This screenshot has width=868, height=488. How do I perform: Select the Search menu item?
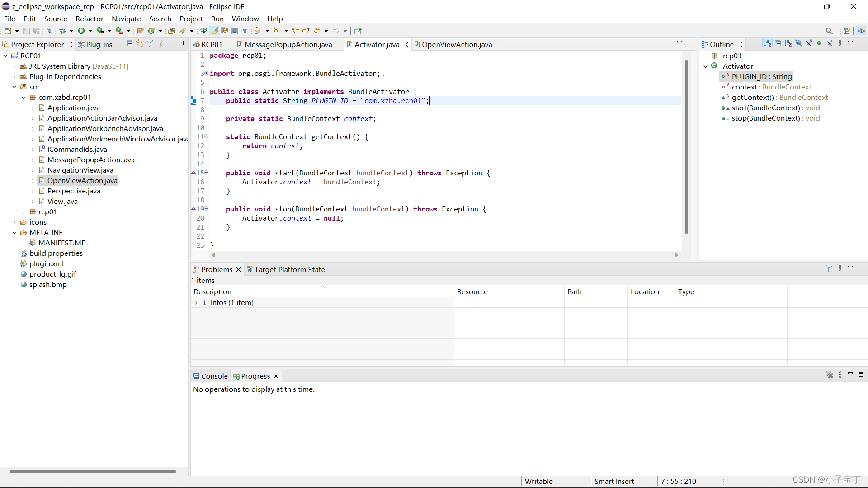[x=160, y=19]
